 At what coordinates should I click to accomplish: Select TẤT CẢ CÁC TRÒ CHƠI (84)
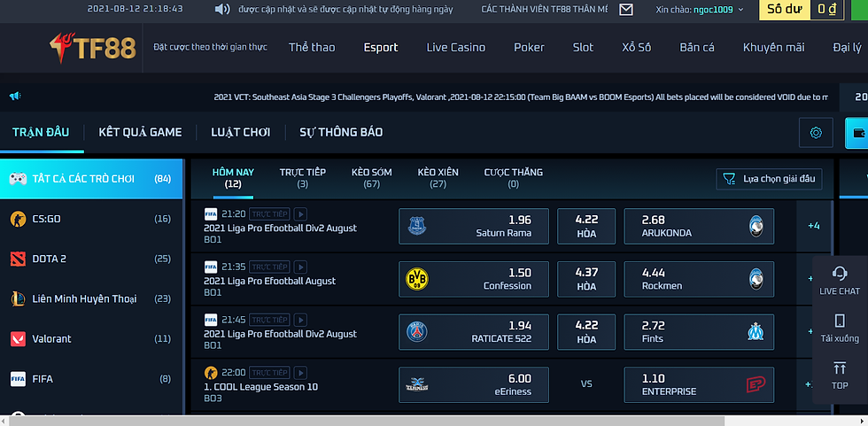91,179
